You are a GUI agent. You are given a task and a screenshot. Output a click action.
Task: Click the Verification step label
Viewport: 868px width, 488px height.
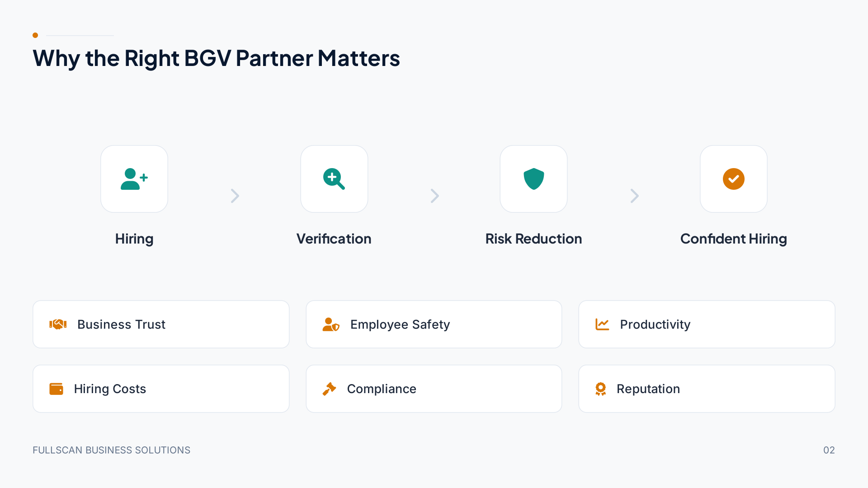click(334, 239)
